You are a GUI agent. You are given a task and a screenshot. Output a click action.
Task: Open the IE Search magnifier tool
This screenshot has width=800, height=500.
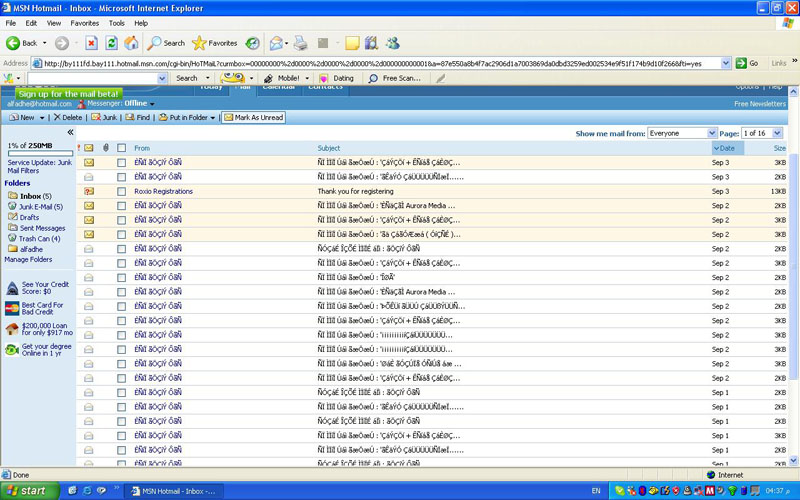click(x=166, y=43)
